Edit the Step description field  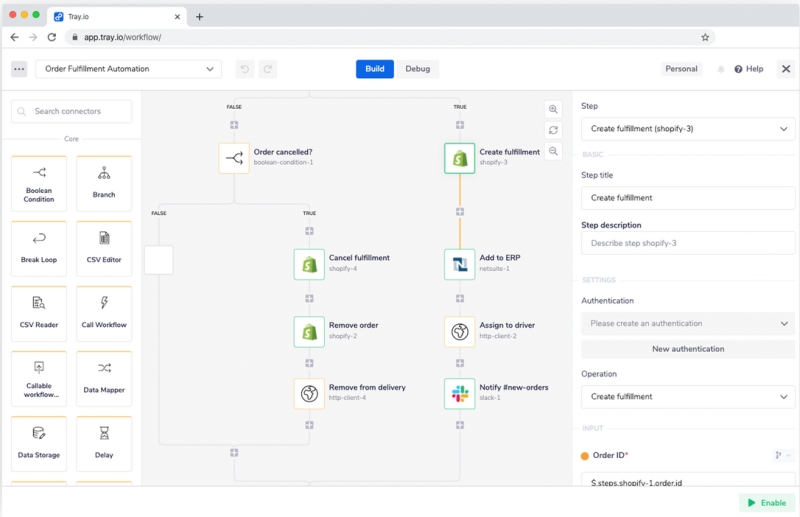pos(688,243)
